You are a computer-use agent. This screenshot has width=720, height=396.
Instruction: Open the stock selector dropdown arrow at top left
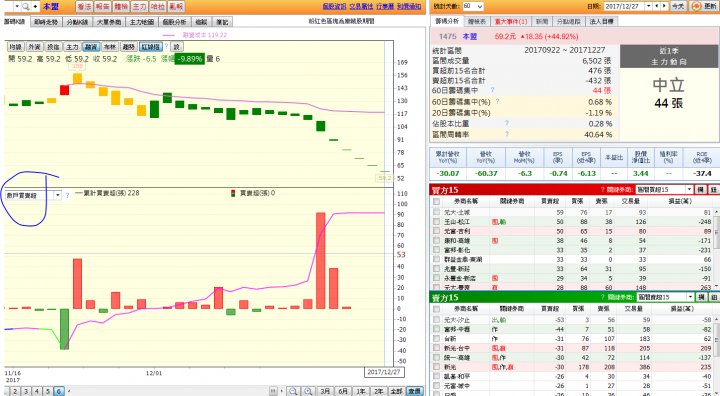pos(17,6)
